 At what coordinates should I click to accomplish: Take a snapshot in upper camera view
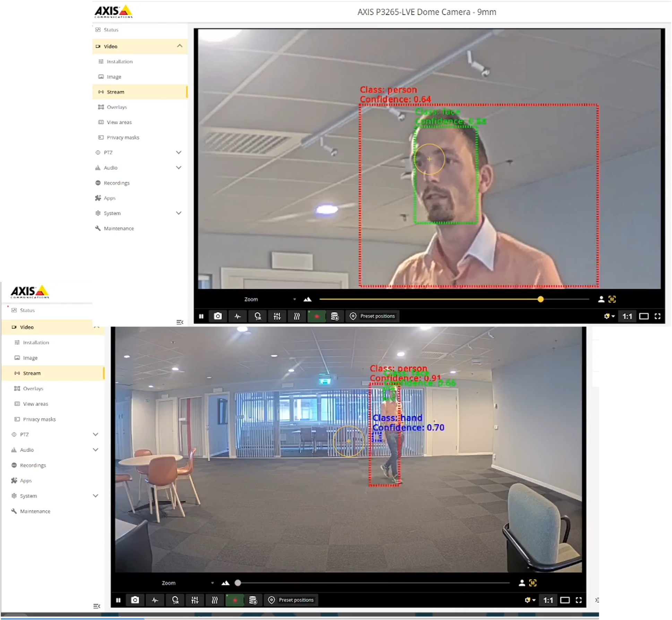click(x=218, y=316)
